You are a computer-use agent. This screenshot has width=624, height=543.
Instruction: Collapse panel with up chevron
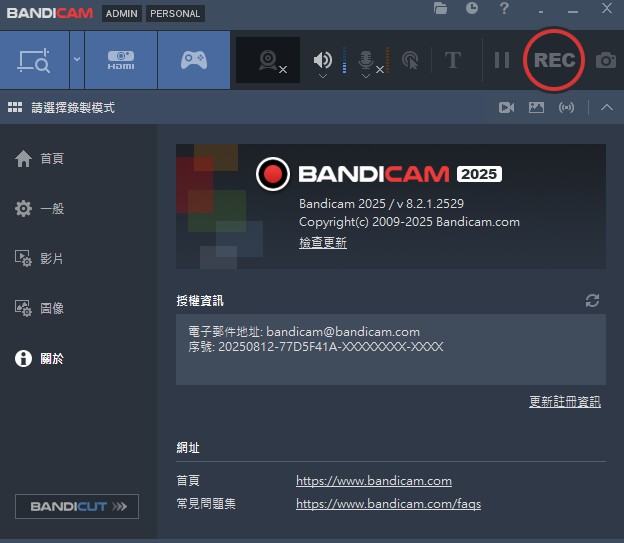click(x=606, y=107)
